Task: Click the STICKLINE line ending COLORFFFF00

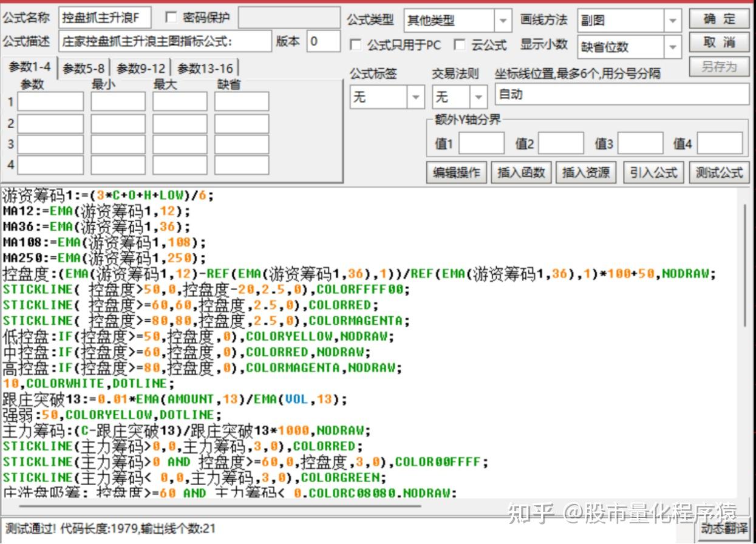Action: coord(206,290)
